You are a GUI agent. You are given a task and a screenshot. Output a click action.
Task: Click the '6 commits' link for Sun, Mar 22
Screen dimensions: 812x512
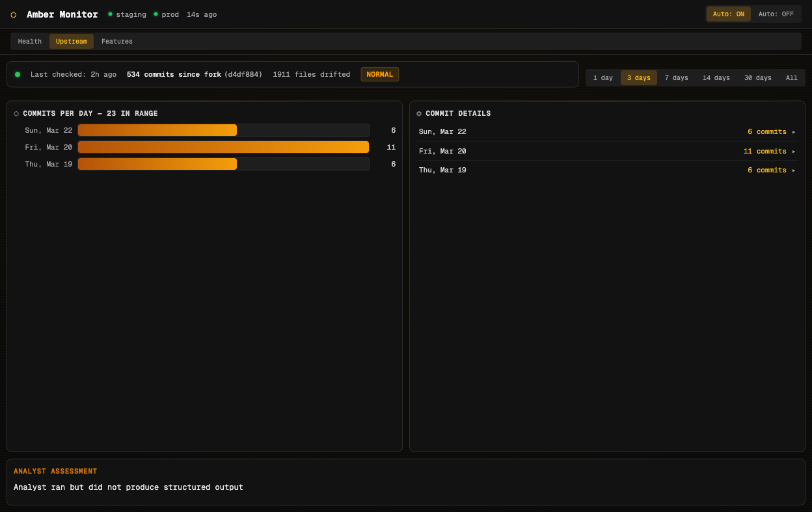(x=767, y=132)
